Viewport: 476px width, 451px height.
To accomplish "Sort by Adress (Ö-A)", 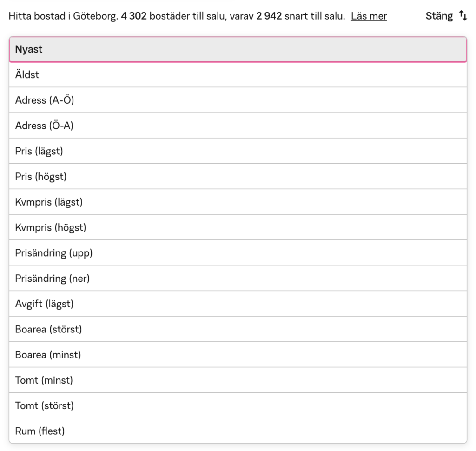I will [x=238, y=126].
